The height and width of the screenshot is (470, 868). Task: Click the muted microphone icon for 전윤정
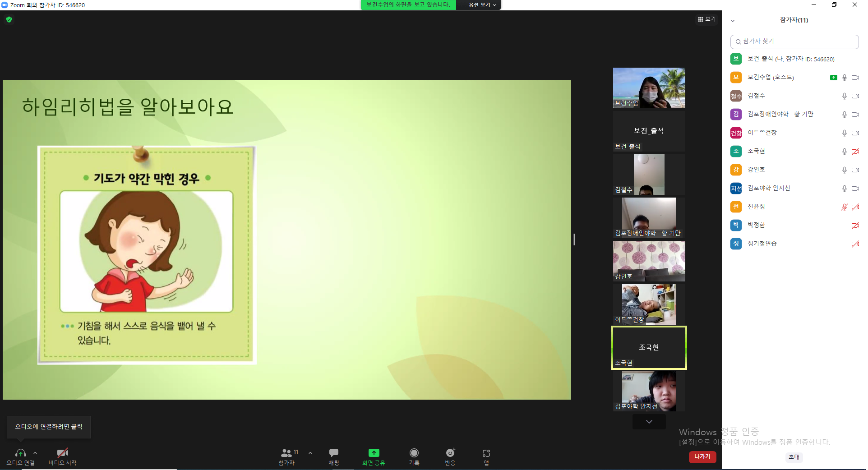pyautogui.click(x=844, y=207)
